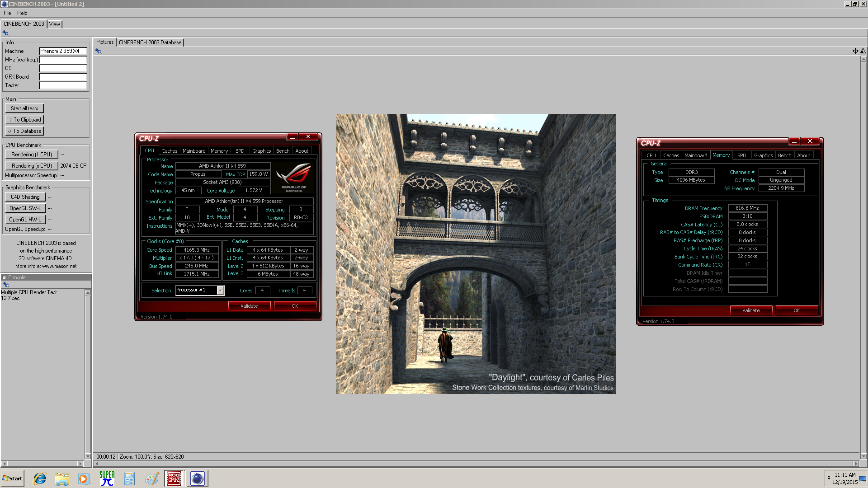
Task: Click the Show Desktop icon in tray
Action: 863,478
